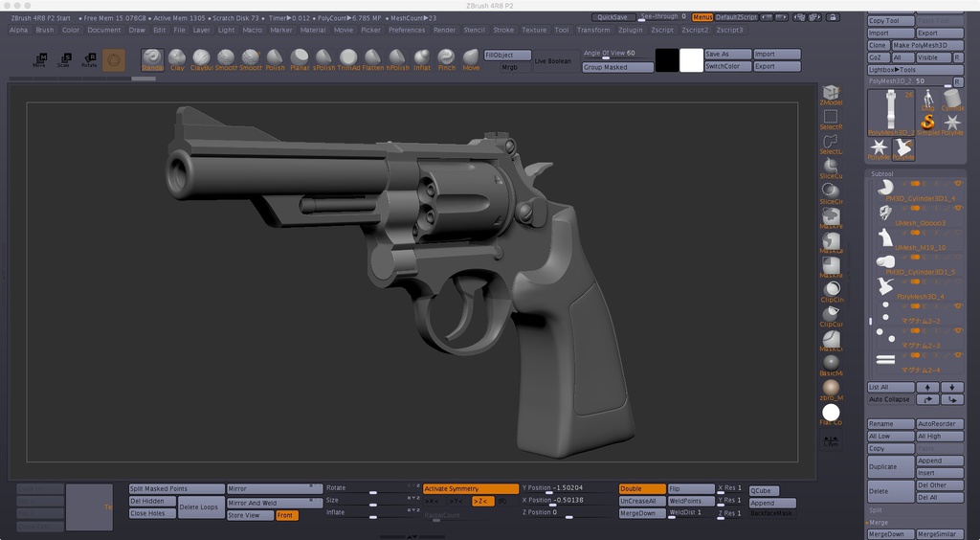Screen dimensions: 980x540
Task: Expand the Lightbox Tools menu
Action: click(916, 70)
